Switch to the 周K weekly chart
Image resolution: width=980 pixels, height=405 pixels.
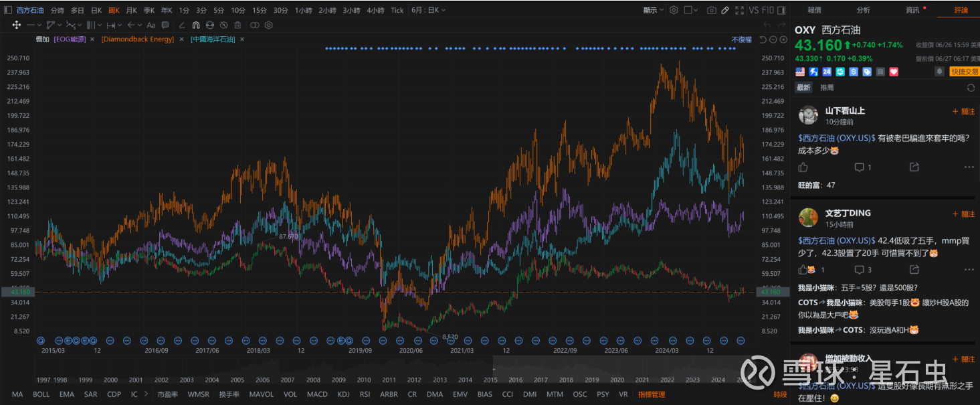coord(114,10)
